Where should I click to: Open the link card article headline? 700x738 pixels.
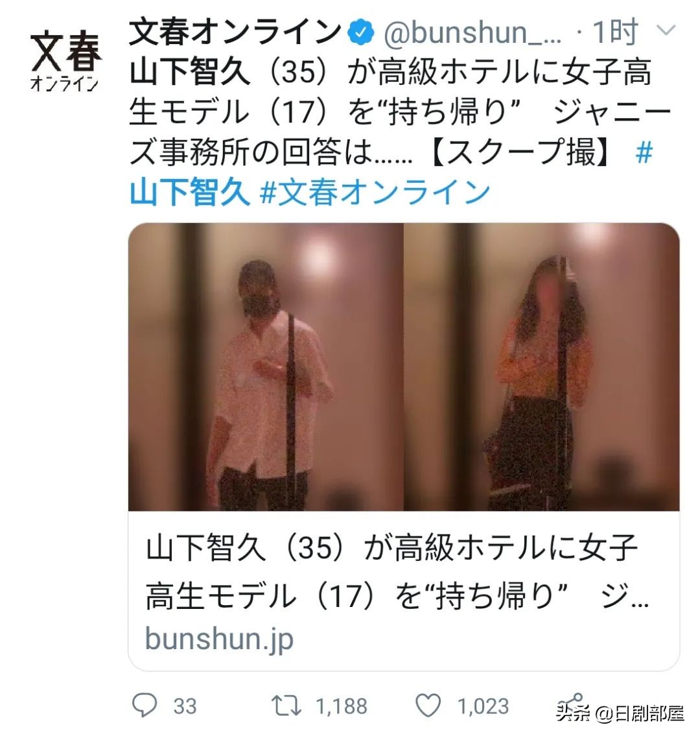397,572
